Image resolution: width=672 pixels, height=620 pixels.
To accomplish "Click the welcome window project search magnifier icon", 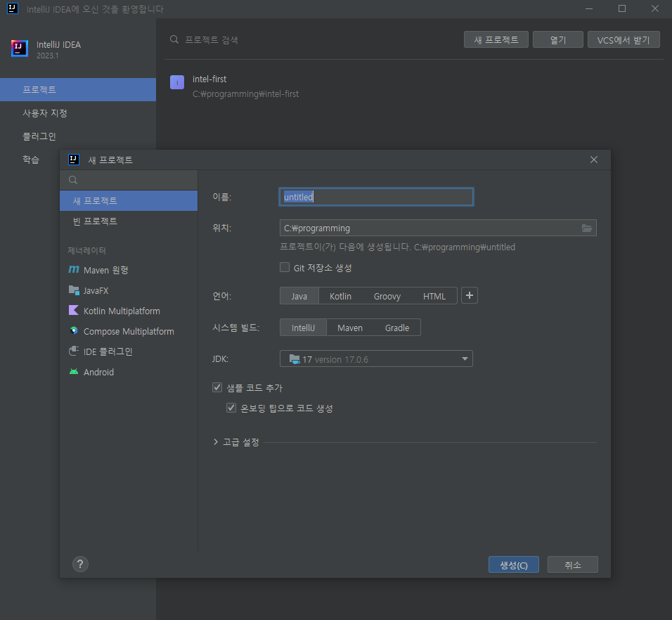I will tap(174, 39).
